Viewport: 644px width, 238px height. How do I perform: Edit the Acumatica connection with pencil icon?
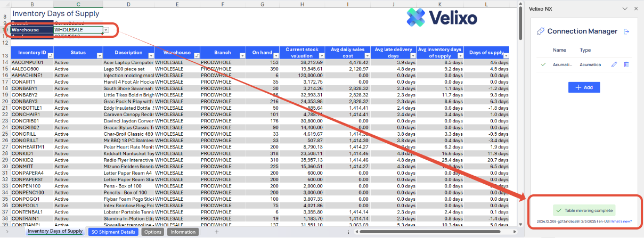pyautogui.click(x=614, y=64)
